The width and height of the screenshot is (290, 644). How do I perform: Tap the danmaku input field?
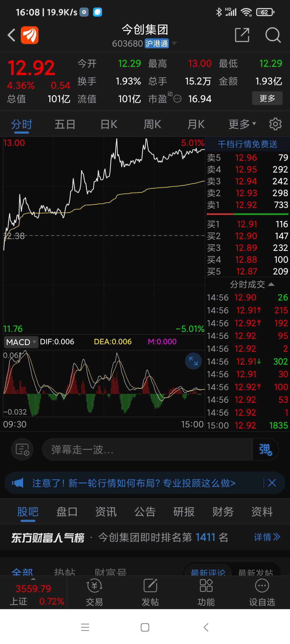tap(147, 449)
